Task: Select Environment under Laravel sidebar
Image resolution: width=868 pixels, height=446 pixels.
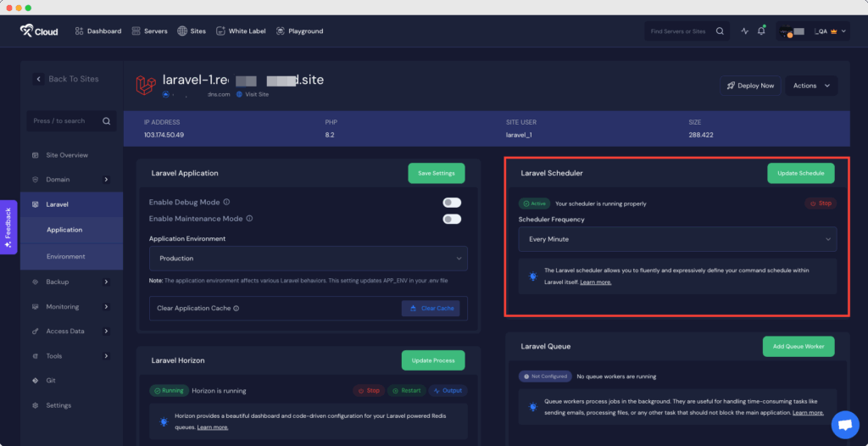Action: tap(66, 256)
